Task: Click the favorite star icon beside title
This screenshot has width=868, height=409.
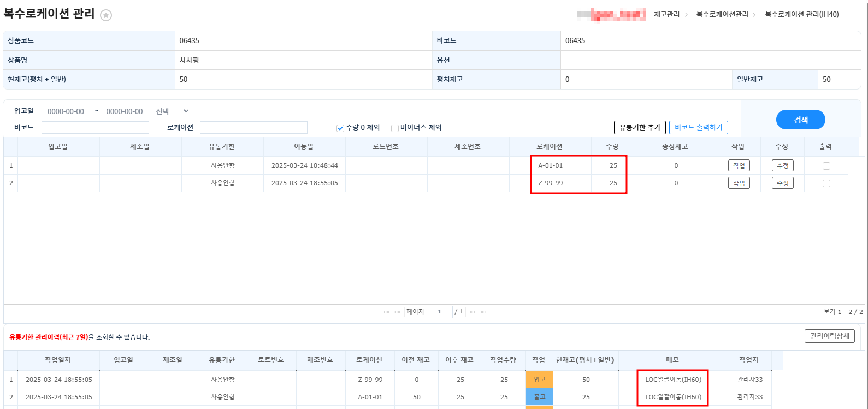Action: tap(107, 15)
